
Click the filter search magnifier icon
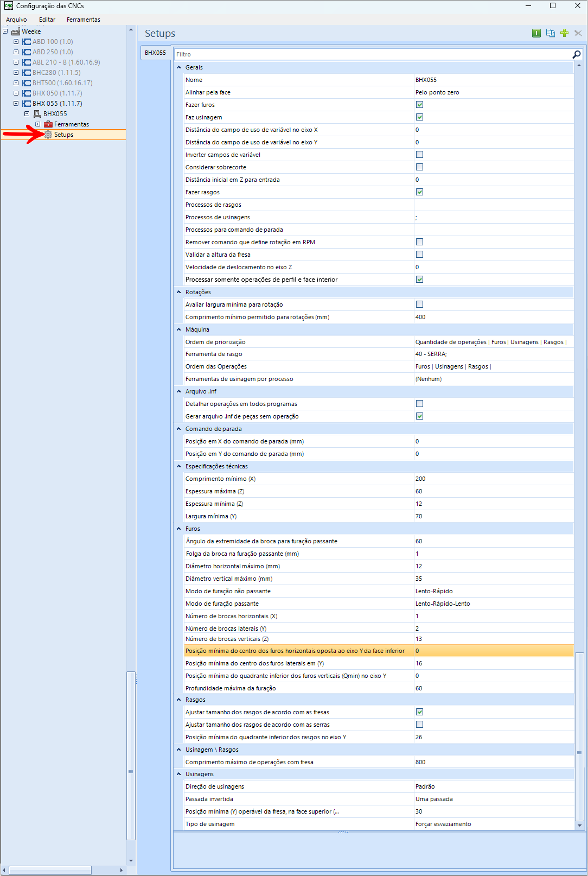point(577,54)
